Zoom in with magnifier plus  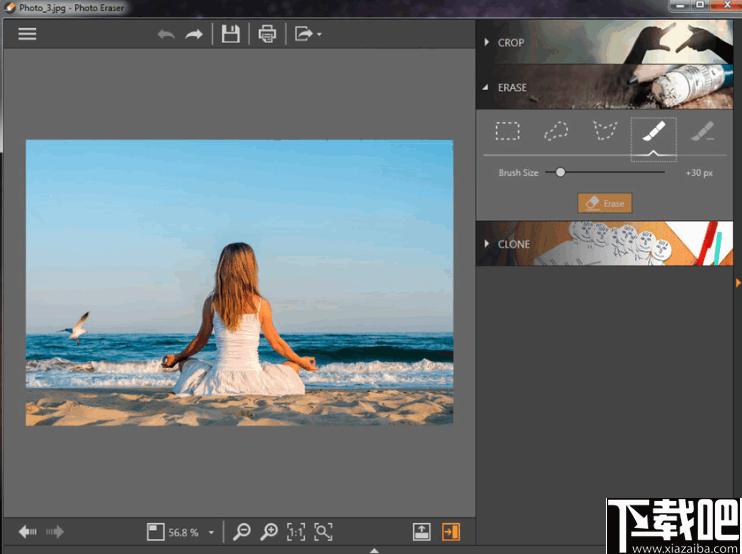pos(269,532)
